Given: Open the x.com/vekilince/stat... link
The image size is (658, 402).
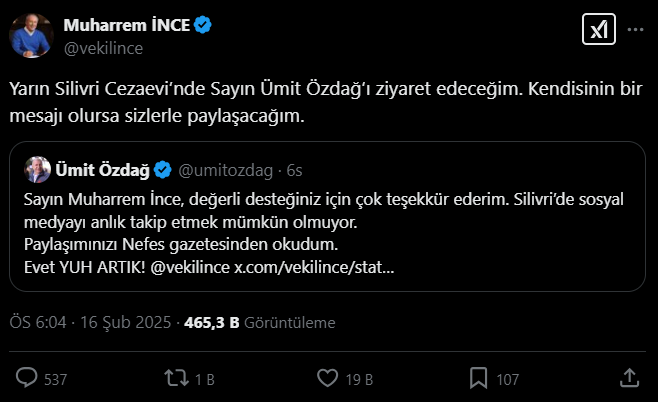Looking at the screenshot, I should 313,268.
